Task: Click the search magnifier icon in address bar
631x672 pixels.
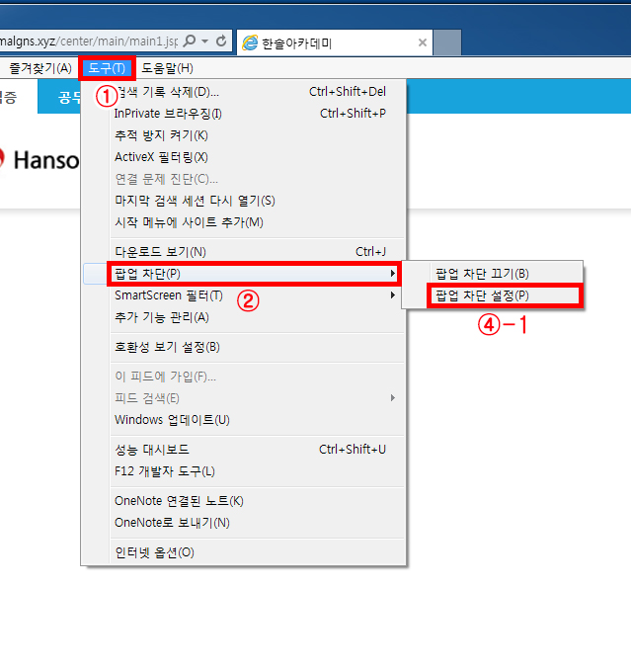Action: 189,42
